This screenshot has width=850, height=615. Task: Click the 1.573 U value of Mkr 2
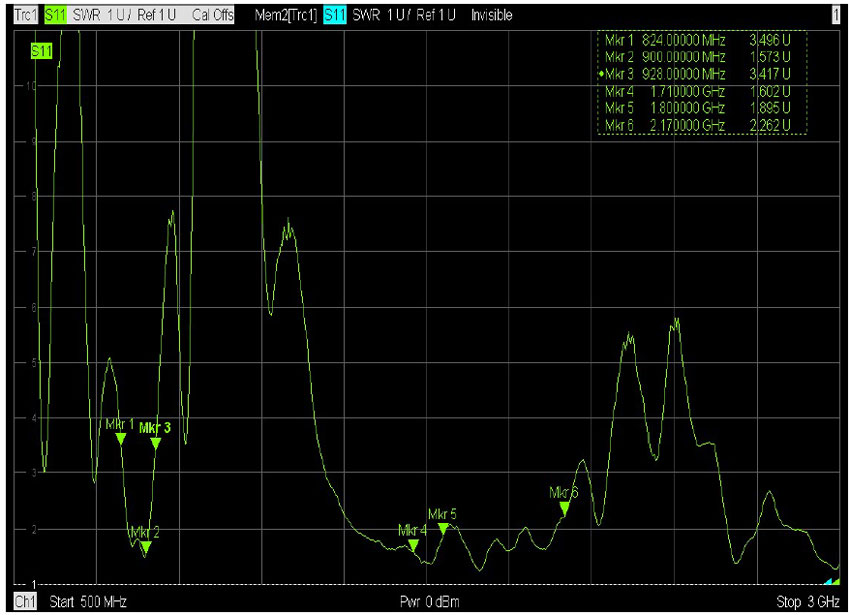pos(770,57)
